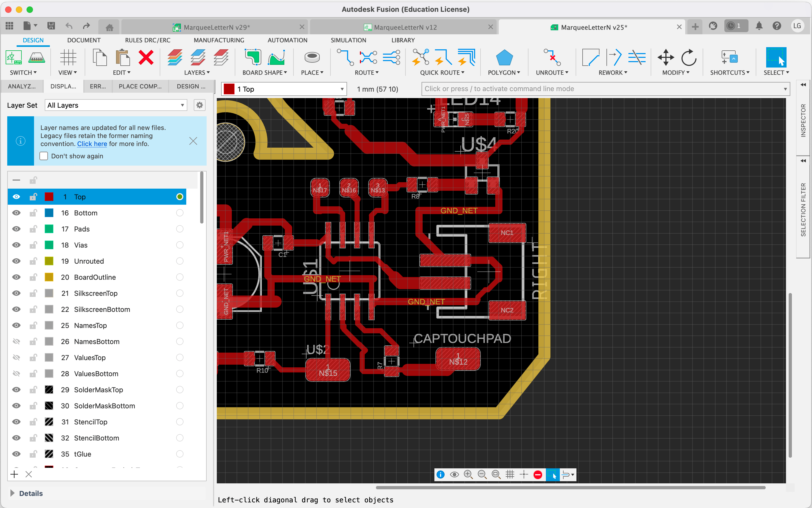812x508 pixels.
Task: Expand the Modify dropdown menu
Action: [676, 72]
